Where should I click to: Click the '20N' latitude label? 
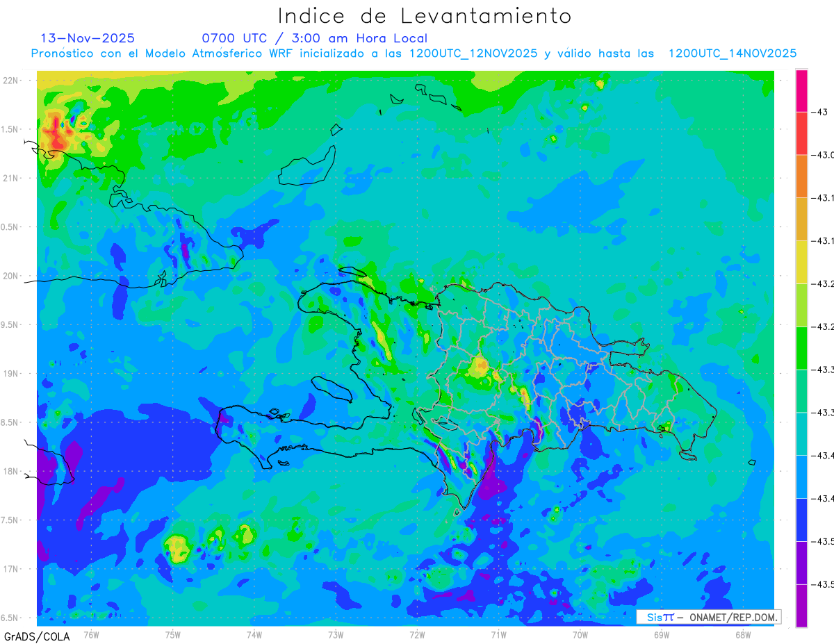click(x=12, y=276)
